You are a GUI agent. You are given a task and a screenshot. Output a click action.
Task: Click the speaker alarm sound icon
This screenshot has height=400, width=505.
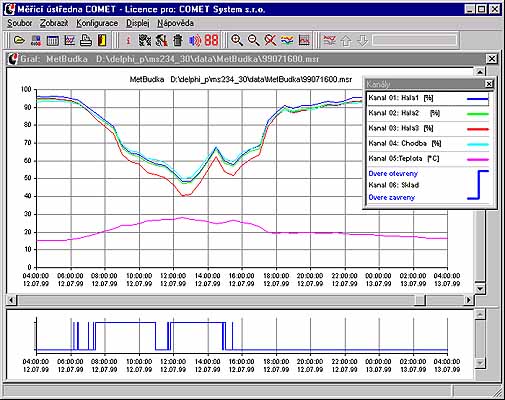(x=195, y=41)
